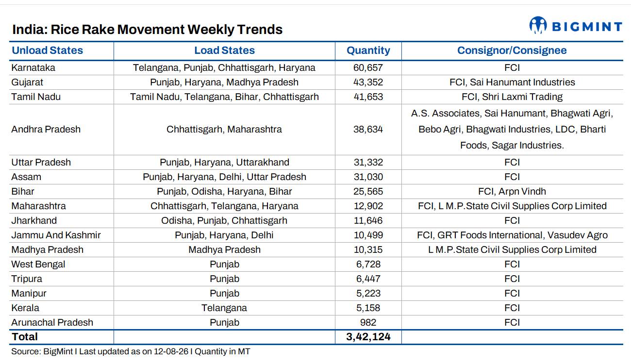
Task: Click the 'Jammu And Kashmir' row label
Action: (x=56, y=235)
